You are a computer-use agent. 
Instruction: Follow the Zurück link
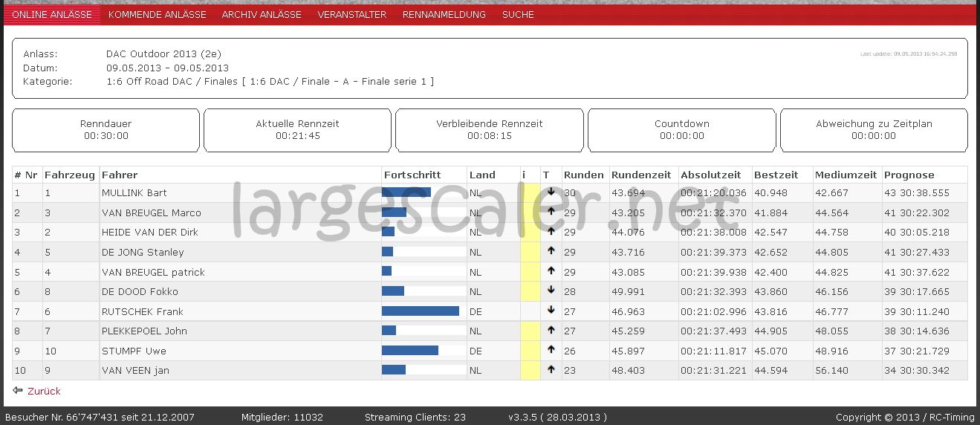click(44, 391)
